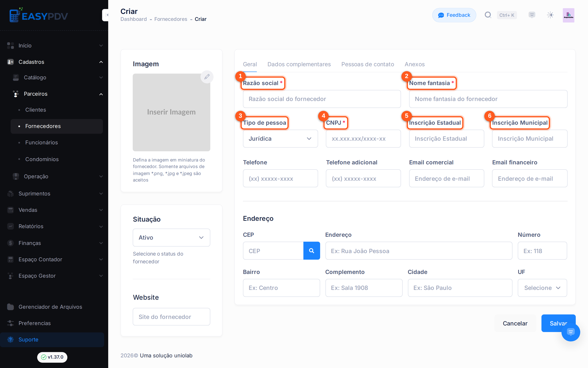Click the Suprimentos box icon
The height and width of the screenshot is (368, 588).
tap(10, 193)
